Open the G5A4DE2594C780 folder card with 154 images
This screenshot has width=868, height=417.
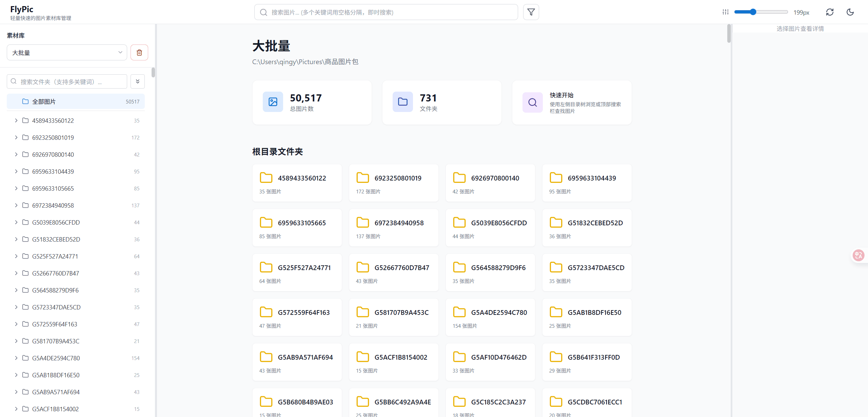(490, 317)
